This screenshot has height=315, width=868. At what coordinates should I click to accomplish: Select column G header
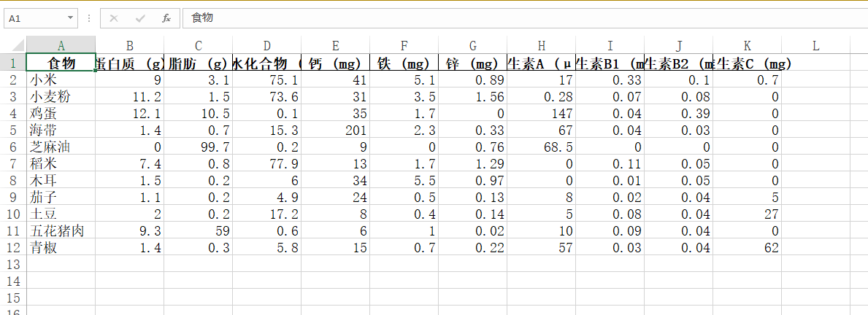click(473, 45)
